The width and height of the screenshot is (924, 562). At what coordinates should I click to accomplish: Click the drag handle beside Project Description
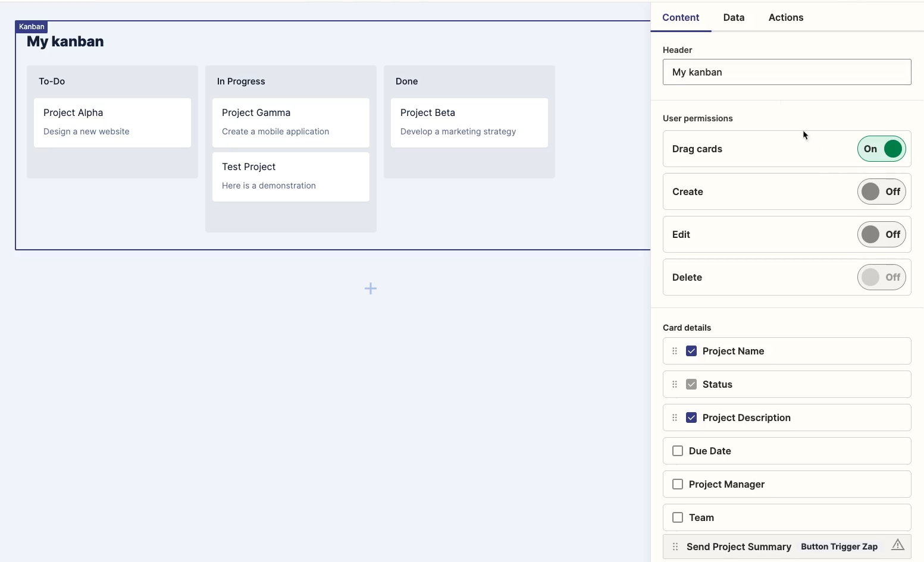click(675, 417)
